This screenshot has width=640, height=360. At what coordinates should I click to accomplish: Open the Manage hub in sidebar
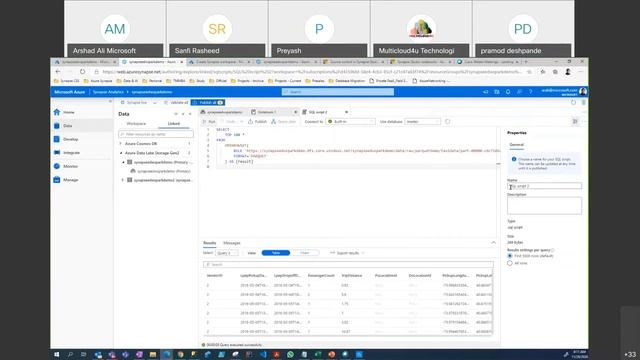coord(82,180)
